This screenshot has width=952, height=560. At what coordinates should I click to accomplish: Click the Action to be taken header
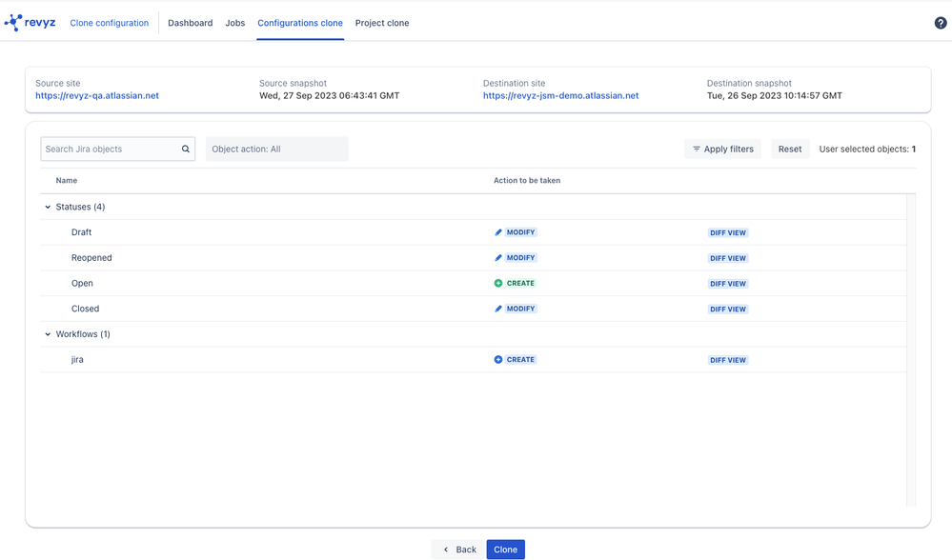pos(527,181)
